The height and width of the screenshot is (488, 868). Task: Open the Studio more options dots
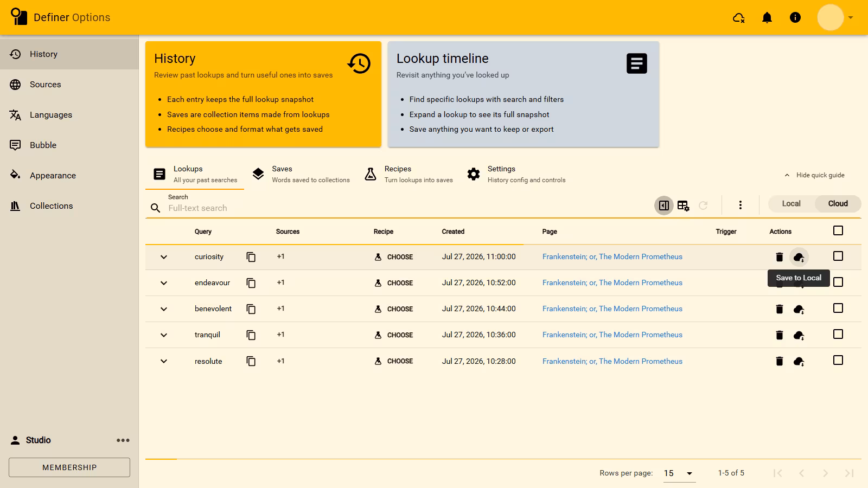click(123, 440)
